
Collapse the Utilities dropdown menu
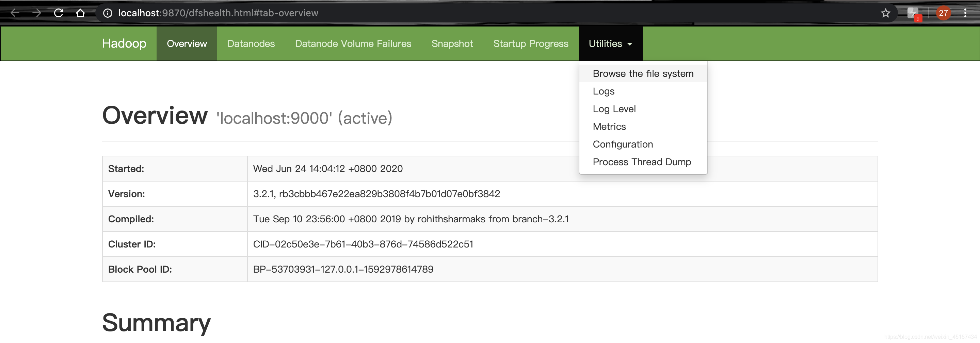[610, 44]
